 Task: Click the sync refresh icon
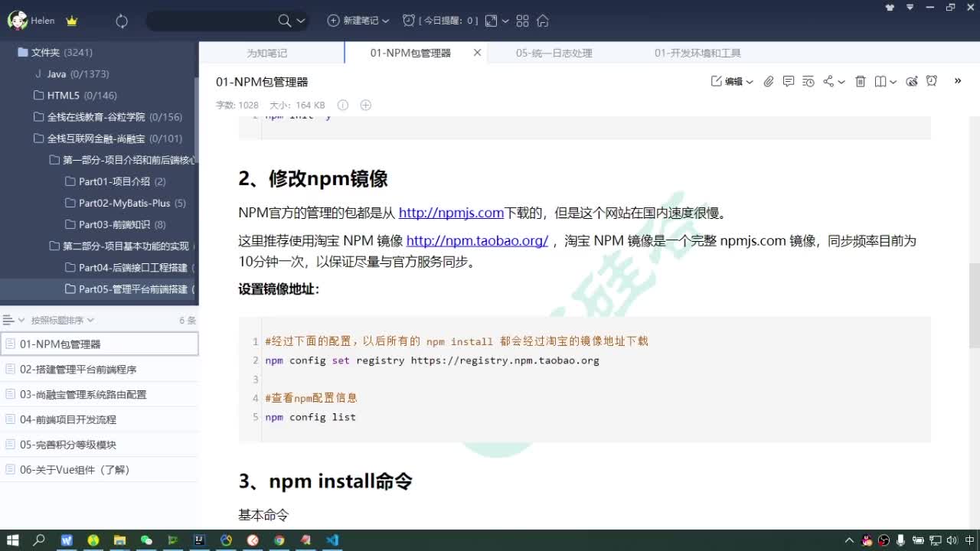click(122, 21)
